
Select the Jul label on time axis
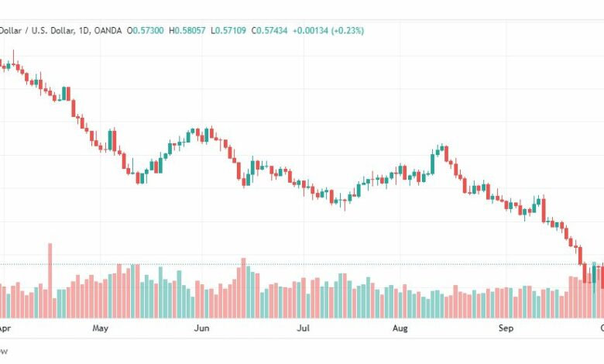pos(303,328)
